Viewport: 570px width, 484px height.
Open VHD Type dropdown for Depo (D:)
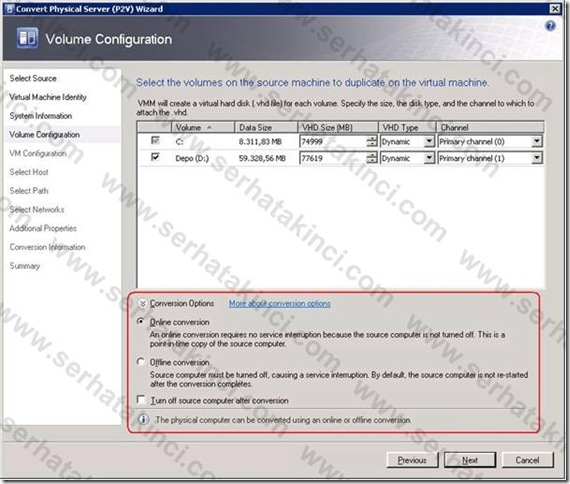(x=429, y=158)
